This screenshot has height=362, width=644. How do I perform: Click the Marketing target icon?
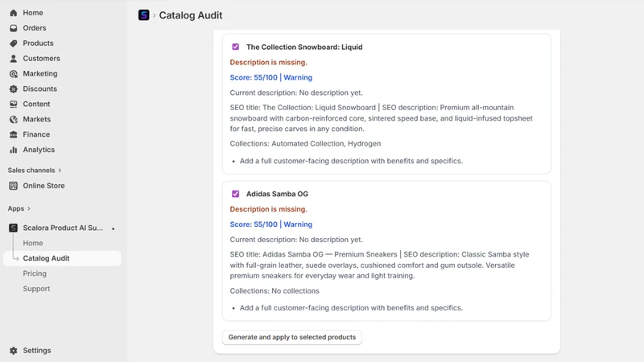tap(14, 73)
